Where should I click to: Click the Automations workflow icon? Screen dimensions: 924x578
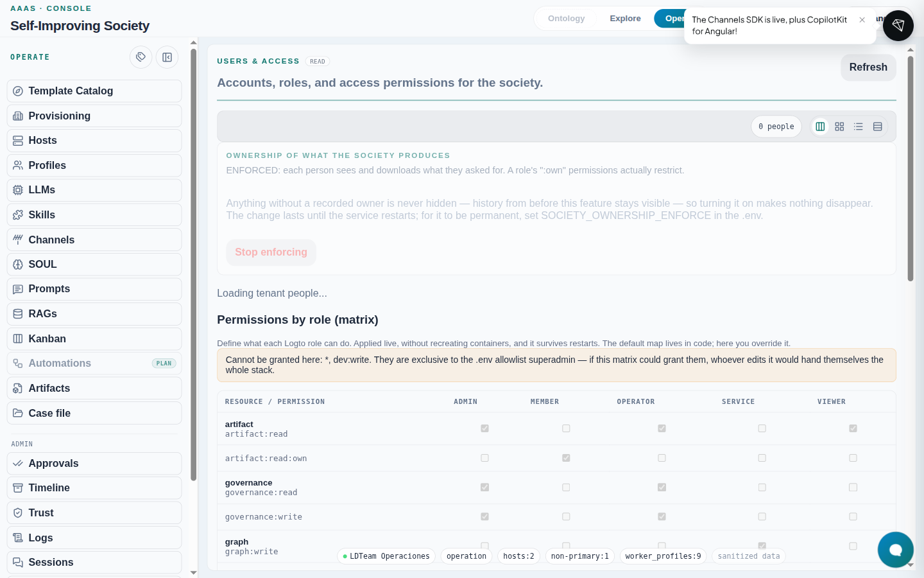pyautogui.click(x=18, y=363)
